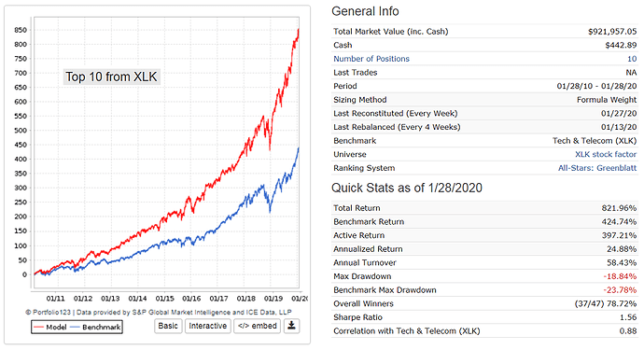The image size is (644, 350).
Task: Select the Max Drawdown value
Action: 620,276
